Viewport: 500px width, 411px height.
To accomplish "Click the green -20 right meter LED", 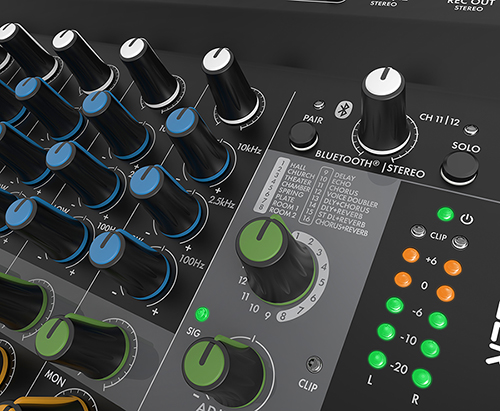I will coord(422,378).
